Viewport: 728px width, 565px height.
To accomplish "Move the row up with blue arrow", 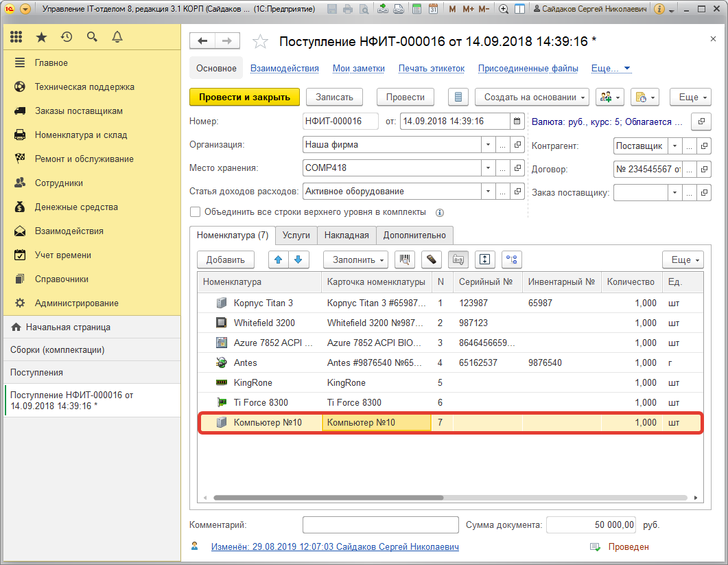I will point(278,260).
